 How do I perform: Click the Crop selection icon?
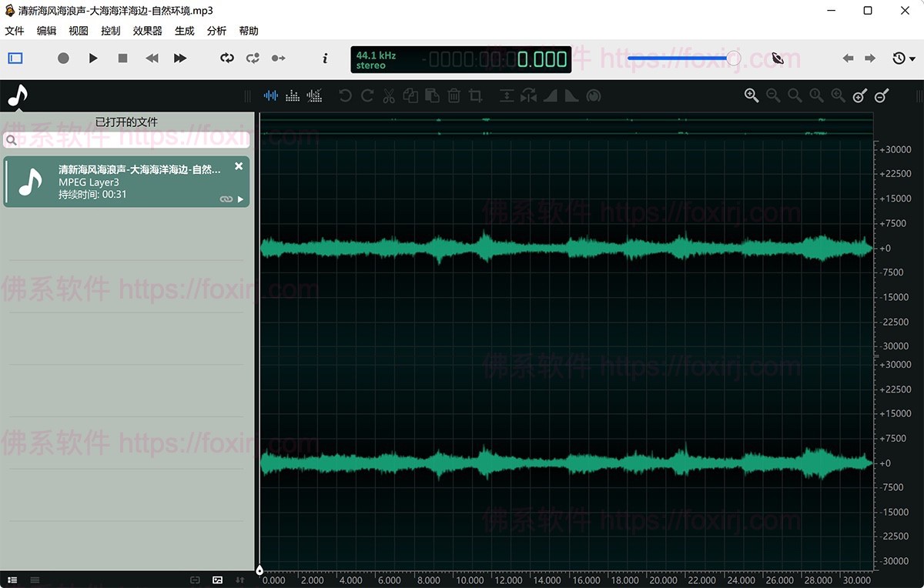pyautogui.click(x=476, y=96)
